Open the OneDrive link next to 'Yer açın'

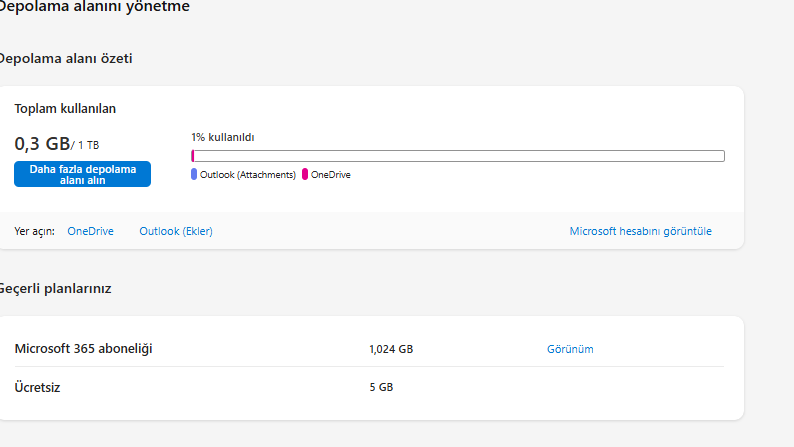(x=91, y=231)
